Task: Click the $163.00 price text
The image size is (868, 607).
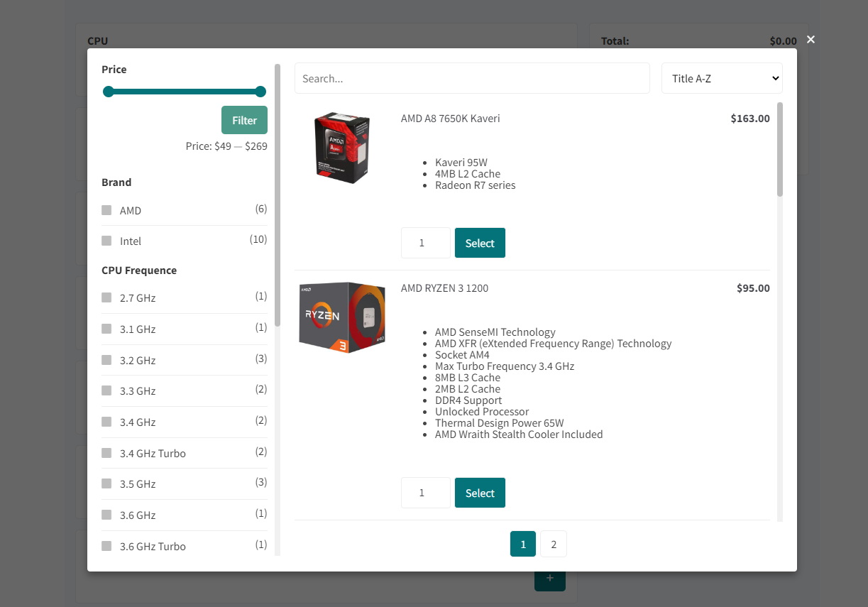Action: [x=750, y=119]
